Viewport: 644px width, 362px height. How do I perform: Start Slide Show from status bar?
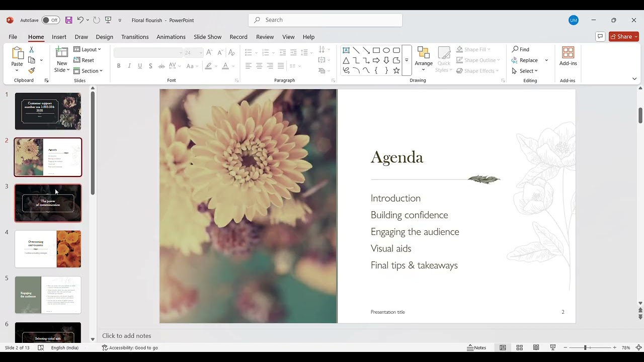point(553,347)
